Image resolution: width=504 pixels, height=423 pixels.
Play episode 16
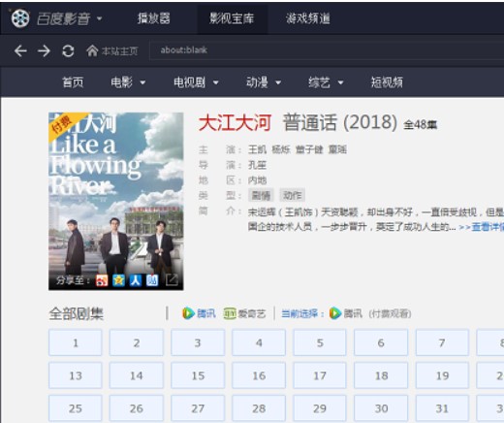coord(259,375)
